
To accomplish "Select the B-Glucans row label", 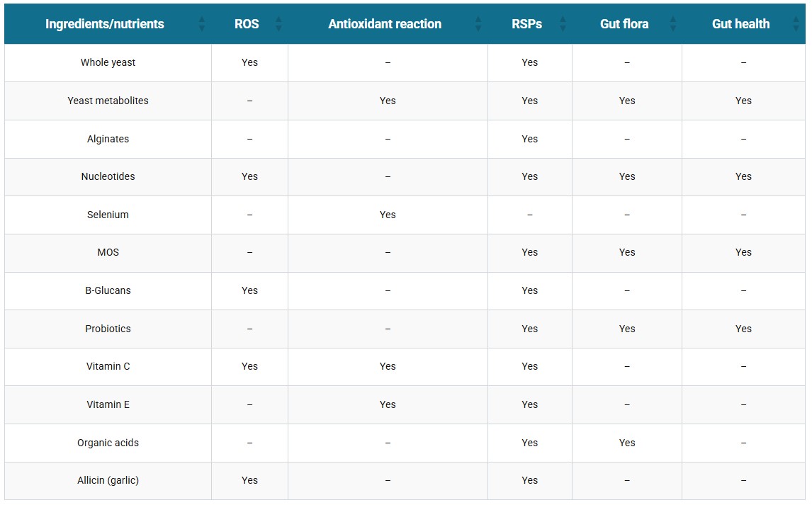I will point(108,291).
